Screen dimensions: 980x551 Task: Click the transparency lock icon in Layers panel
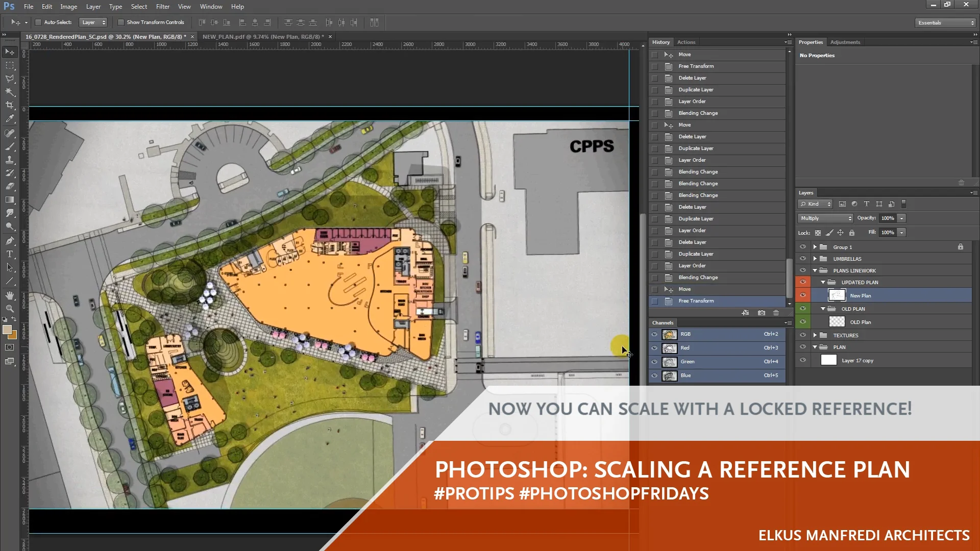coord(817,232)
